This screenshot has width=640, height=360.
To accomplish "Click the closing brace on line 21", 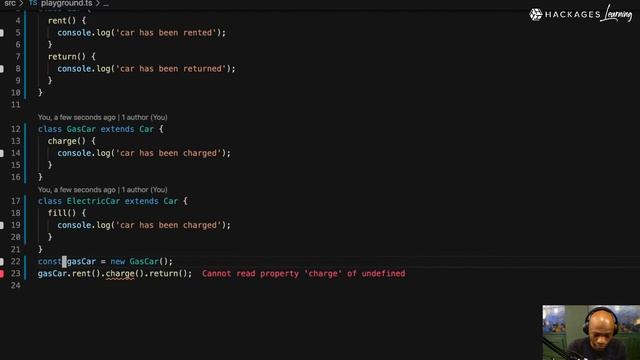I will [40, 249].
